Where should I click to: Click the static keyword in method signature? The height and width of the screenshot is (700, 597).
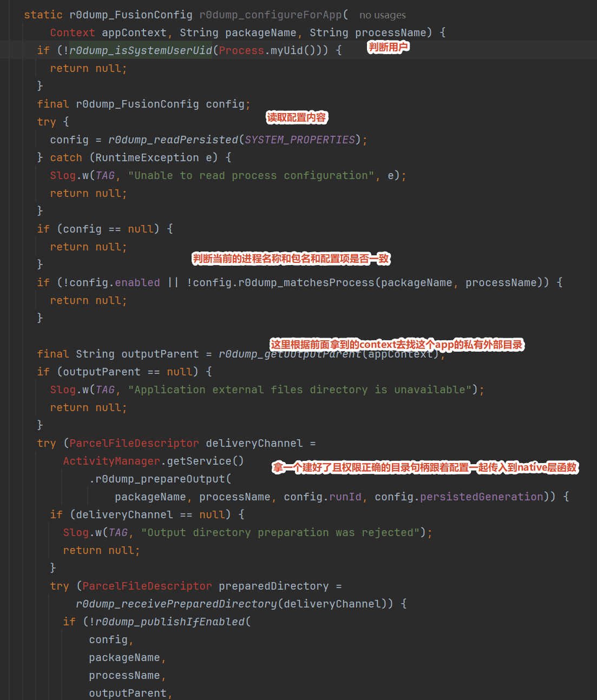[x=43, y=15]
